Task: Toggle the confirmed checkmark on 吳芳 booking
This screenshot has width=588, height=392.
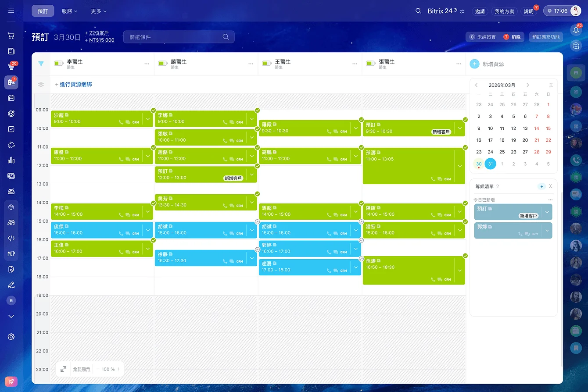Action: click(257, 194)
